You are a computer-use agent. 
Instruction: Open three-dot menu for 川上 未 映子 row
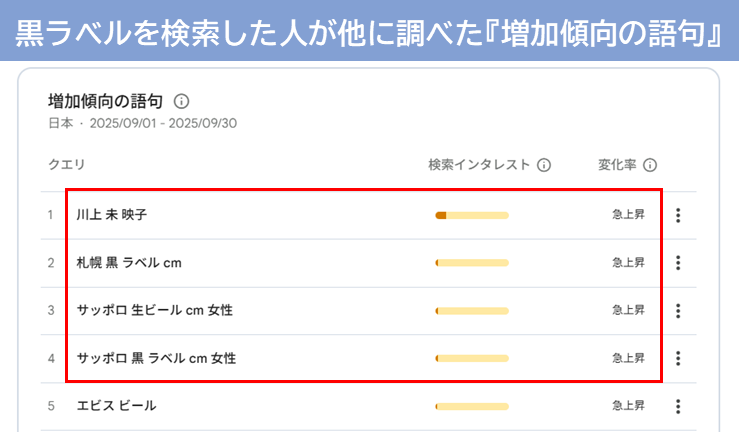click(678, 215)
